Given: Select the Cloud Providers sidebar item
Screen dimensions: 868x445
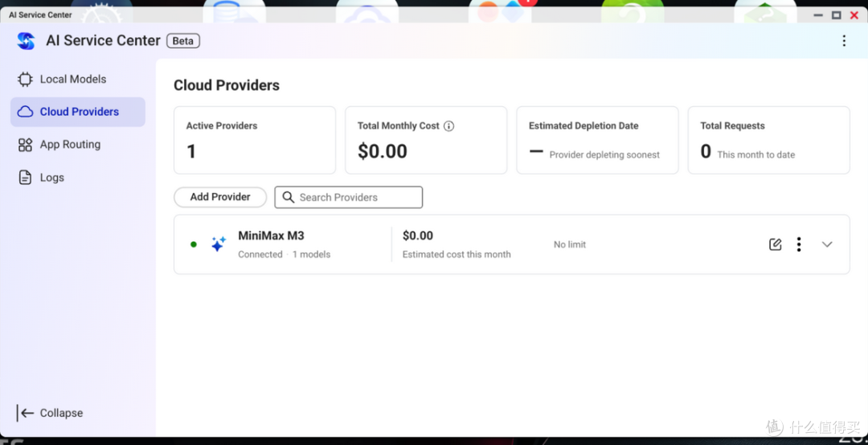Looking at the screenshot, I should click(77, 112).
